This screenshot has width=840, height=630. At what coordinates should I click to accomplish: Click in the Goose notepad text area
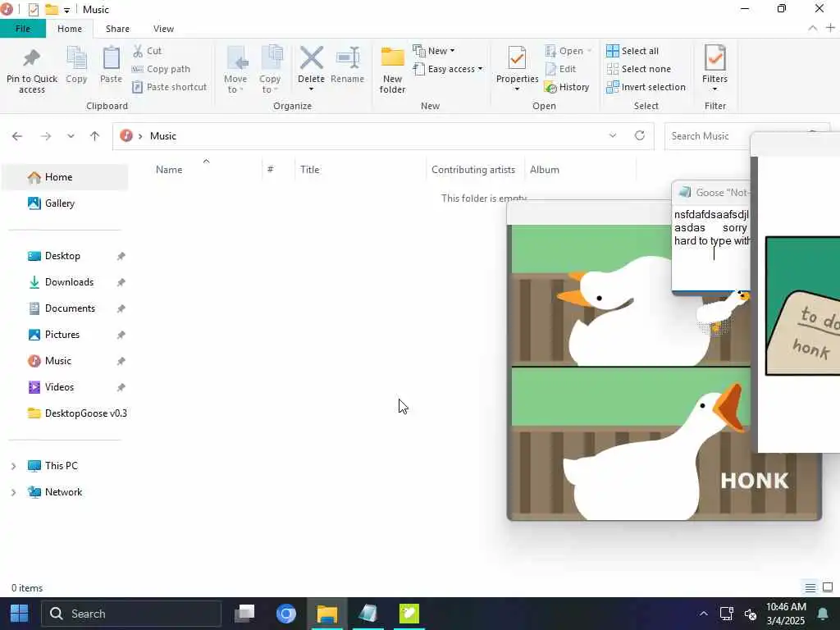710,248
